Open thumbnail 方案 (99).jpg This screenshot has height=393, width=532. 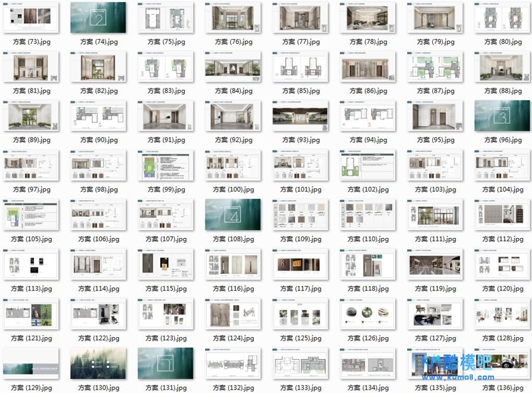pos(166,166)
